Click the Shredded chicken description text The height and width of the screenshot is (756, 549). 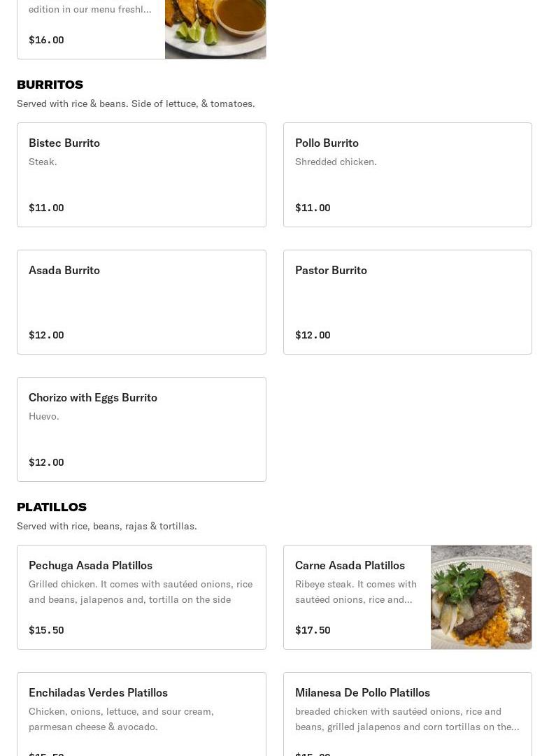click(x=336, y=162)
